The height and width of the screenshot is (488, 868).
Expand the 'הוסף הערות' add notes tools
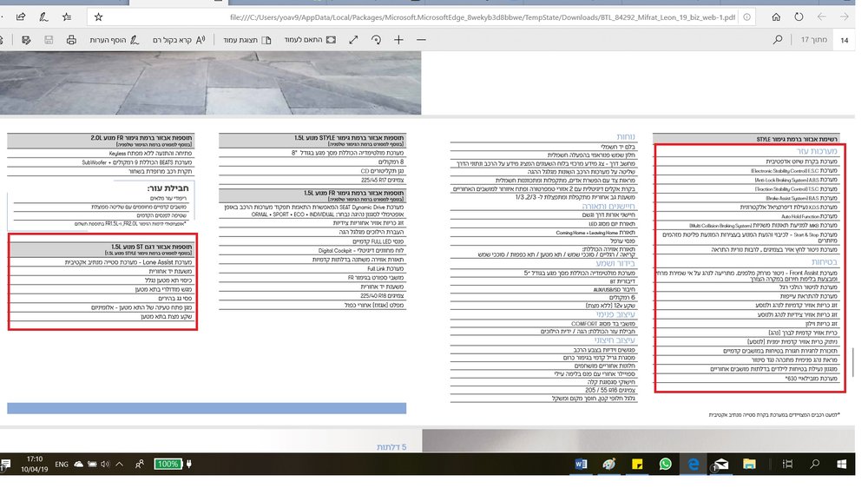click(x=115, y=40)
